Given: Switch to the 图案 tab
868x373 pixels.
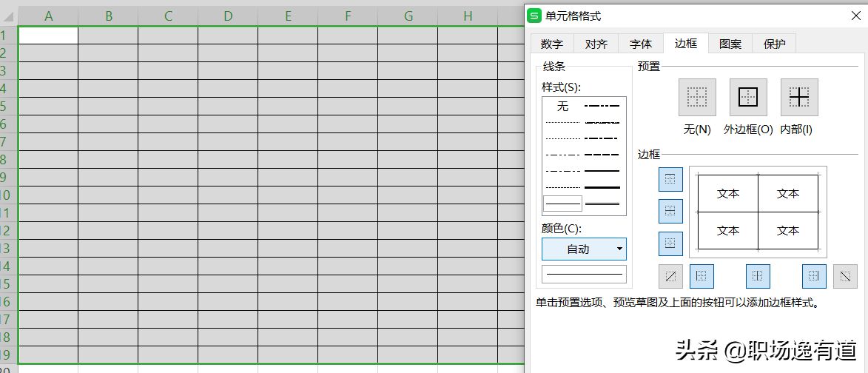Looking at the screenshot, I should tap(730, 44).
